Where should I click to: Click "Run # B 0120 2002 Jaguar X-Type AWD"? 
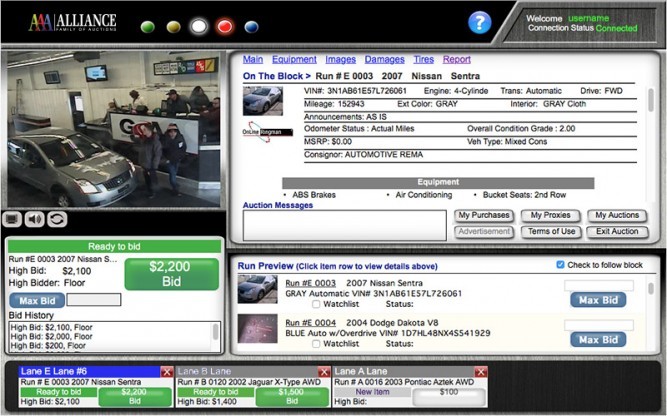pyautogui.click(x=249, y=382)
